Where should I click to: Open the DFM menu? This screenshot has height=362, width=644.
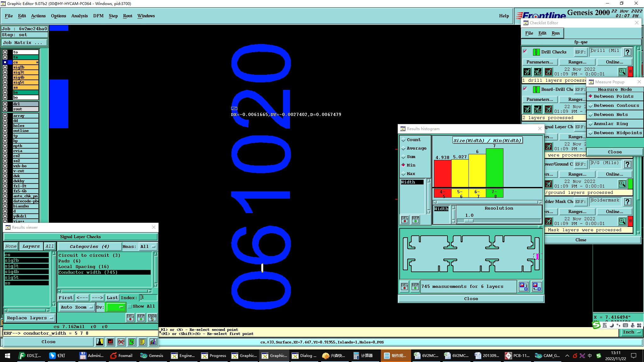click(x=98, y=16)
